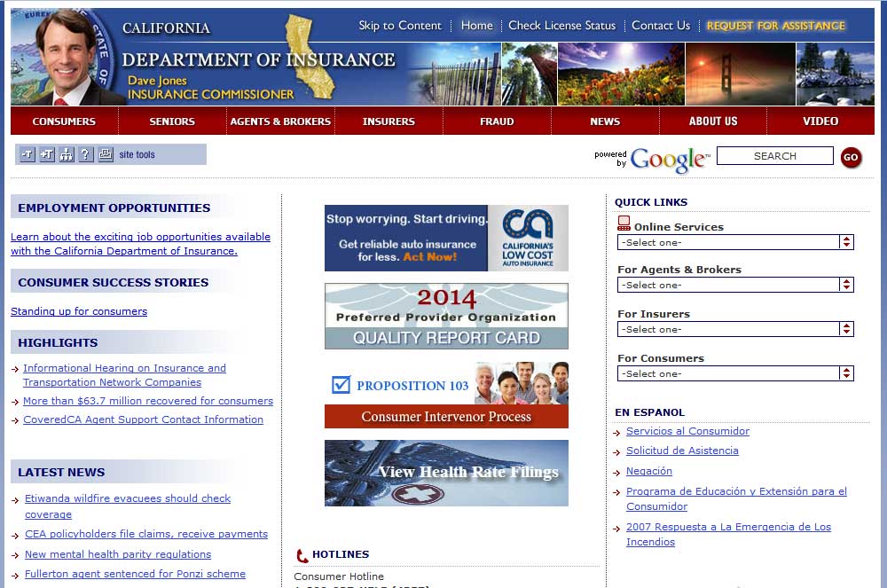Viewport: 887px width, 588px height.
Task: Expand the For Consumers dropdown
Action: [735, 373]
